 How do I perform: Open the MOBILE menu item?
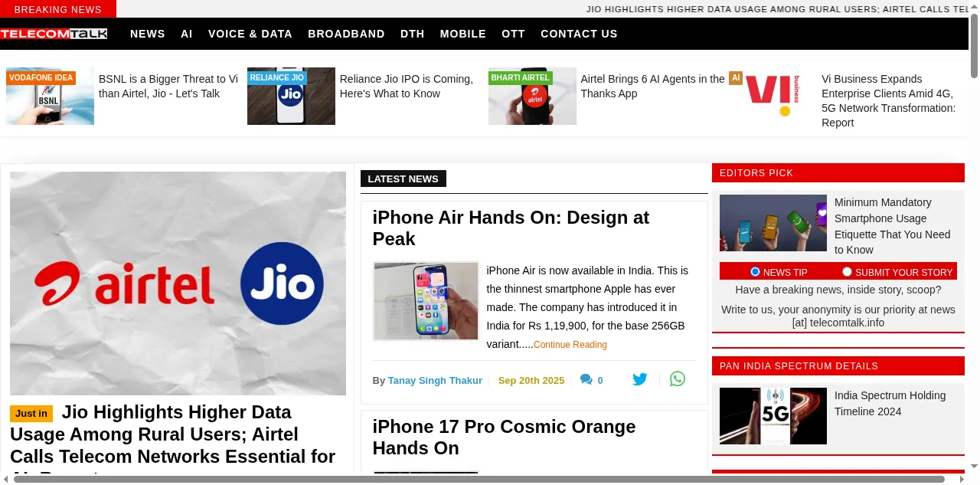coord(463,34)
